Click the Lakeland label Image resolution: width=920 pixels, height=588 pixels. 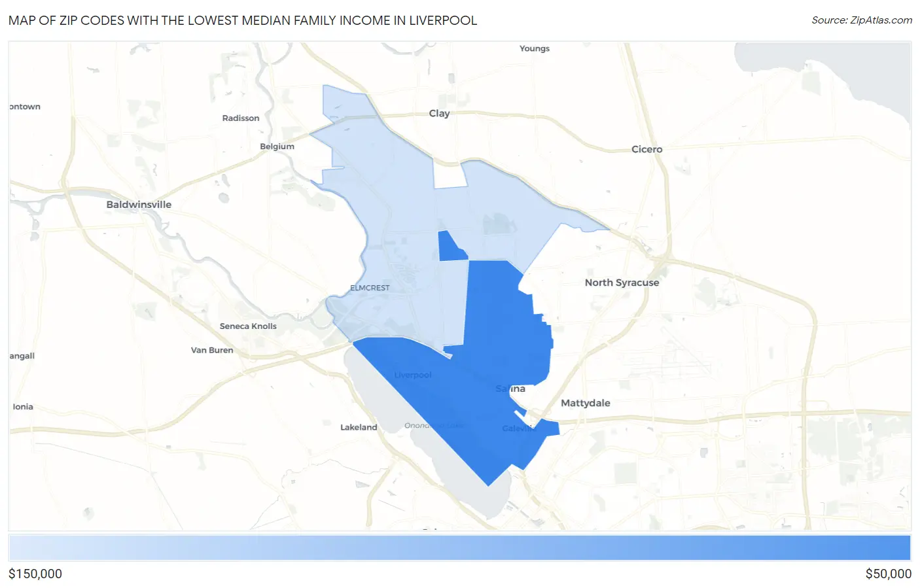(359, 427)
